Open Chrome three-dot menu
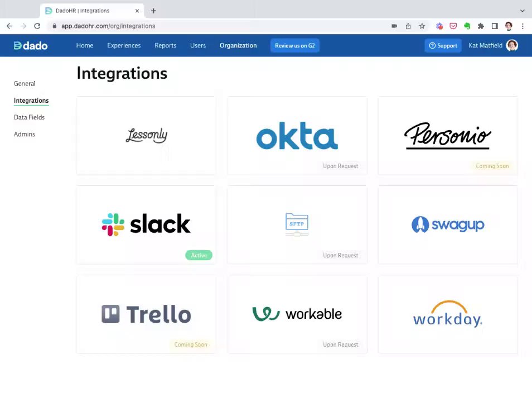The height and width of the screenshot is (402, 532). coord(523,26)
